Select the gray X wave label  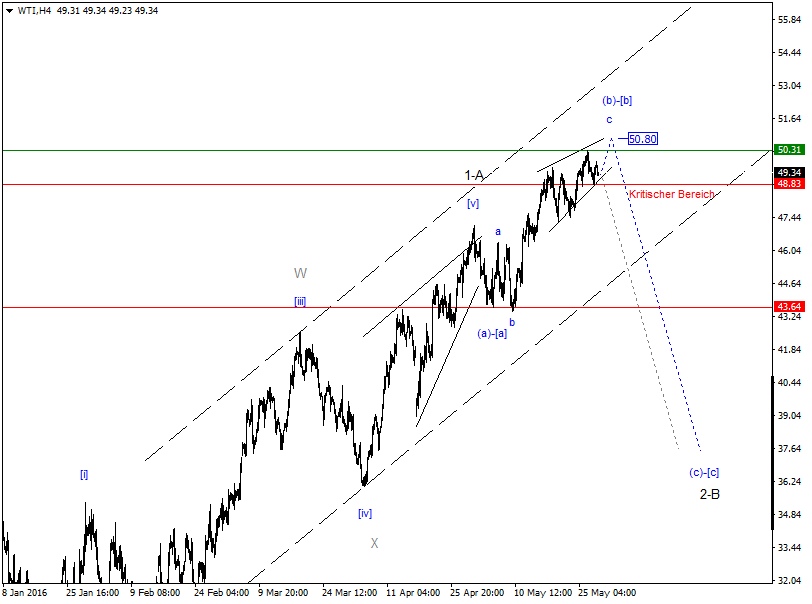[375, 543]
